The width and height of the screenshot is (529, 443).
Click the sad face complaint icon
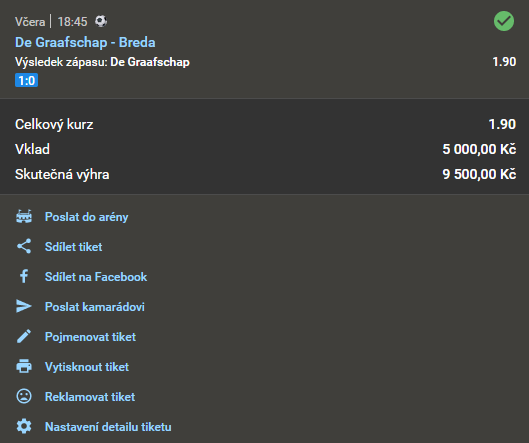tap(24, 396)
